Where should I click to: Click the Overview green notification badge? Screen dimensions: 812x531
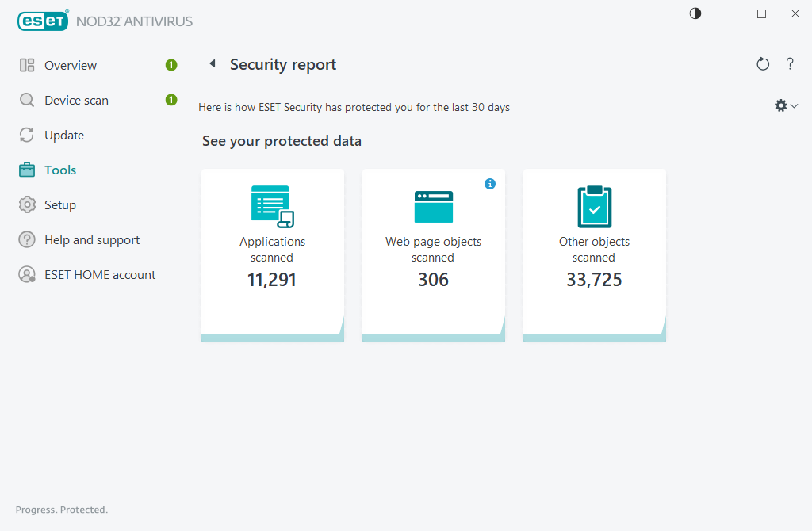(171, 65)
